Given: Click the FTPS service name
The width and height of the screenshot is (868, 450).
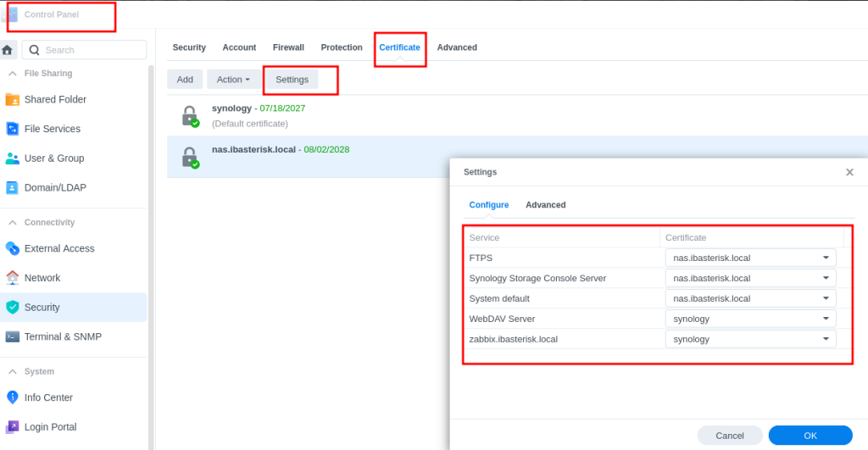Looking at the screenshot, I should (481, 258).
